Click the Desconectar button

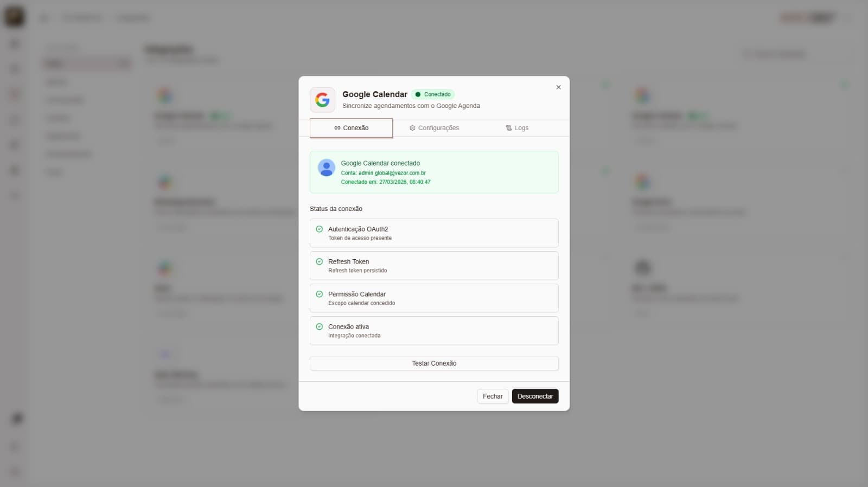coord(535,396)
